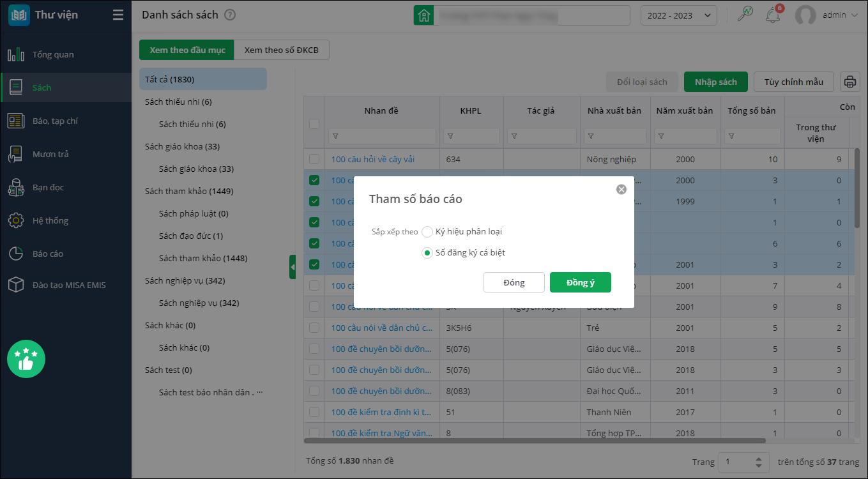Screen dimensions: 868x479
Task: Open Sách in sidebar
Action: 66,87
